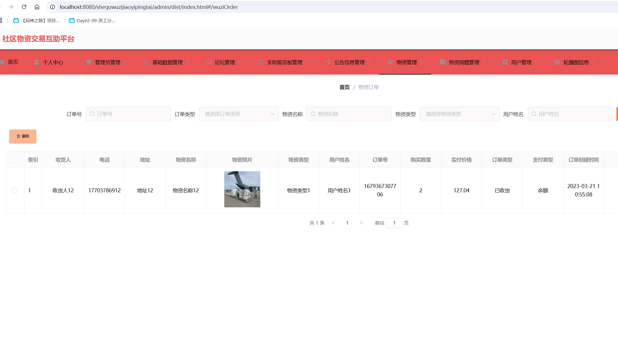
Task: Click the 用户管理 grid icon
Action: click(x=505, y=62)
